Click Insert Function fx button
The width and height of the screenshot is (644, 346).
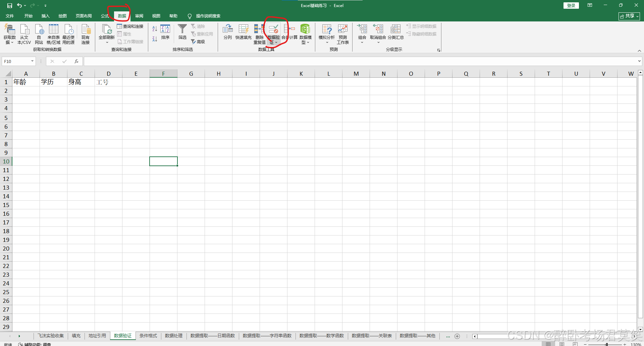[76, 61]
